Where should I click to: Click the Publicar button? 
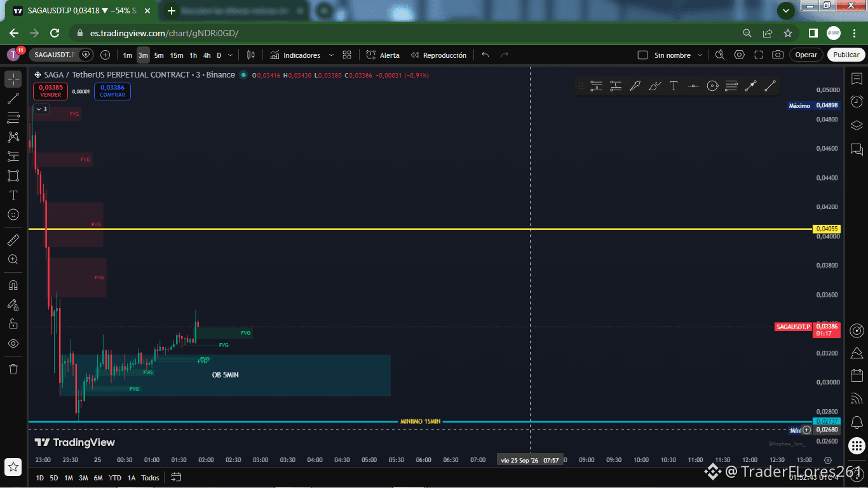coord(846,55)
